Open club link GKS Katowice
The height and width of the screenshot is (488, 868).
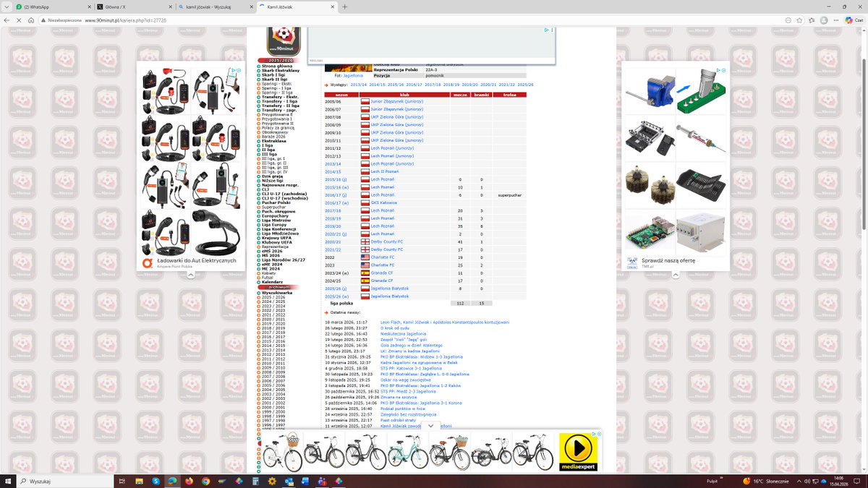tap(384, 203)
